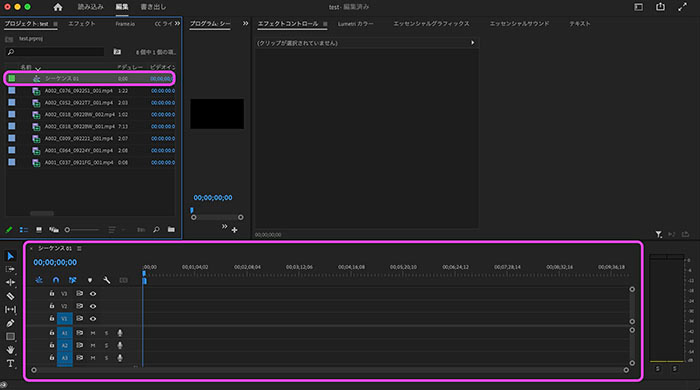This screenshot has height=390, width=700.
Task: Click the Find magnifier in project panel
Action: pos(156,230)
